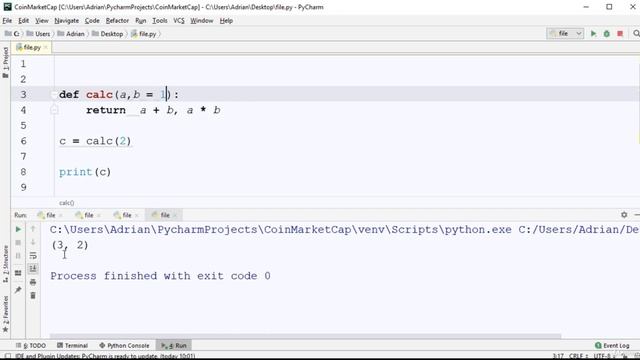Click on 'c = calc(2)' on line 6
Screen dimensions: 640x360
[95, 141]
